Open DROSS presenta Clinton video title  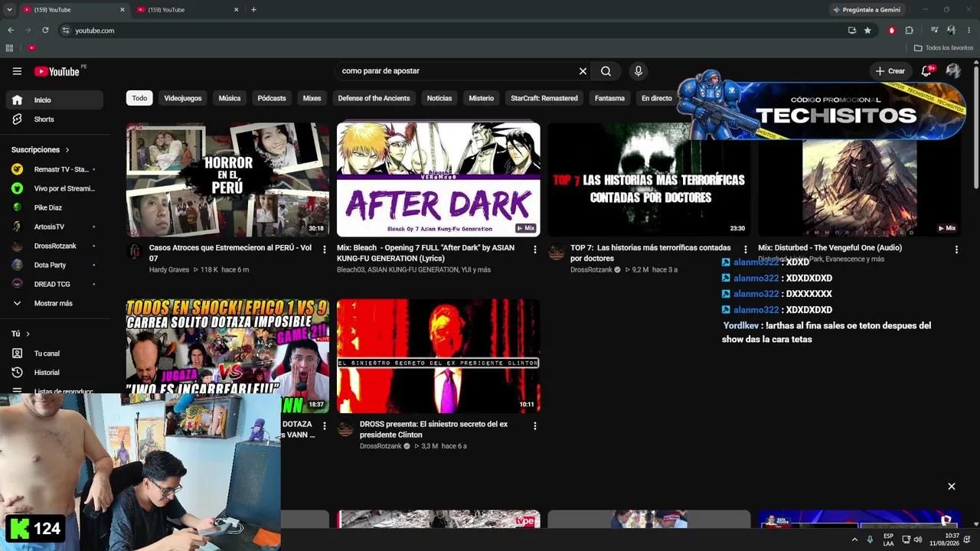pyautogui.click(x=433, y=429)
